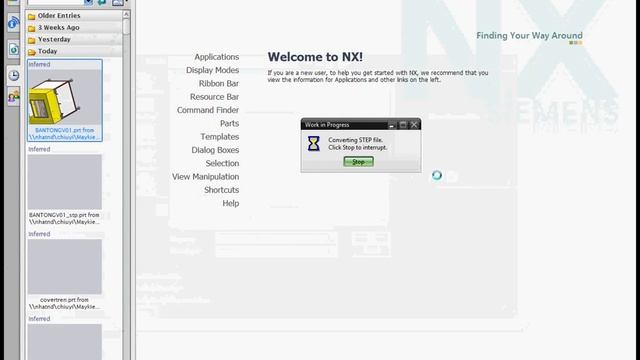Open the document resource tab below Web Browser
The image size is (640, 360).
coord(13,49)
